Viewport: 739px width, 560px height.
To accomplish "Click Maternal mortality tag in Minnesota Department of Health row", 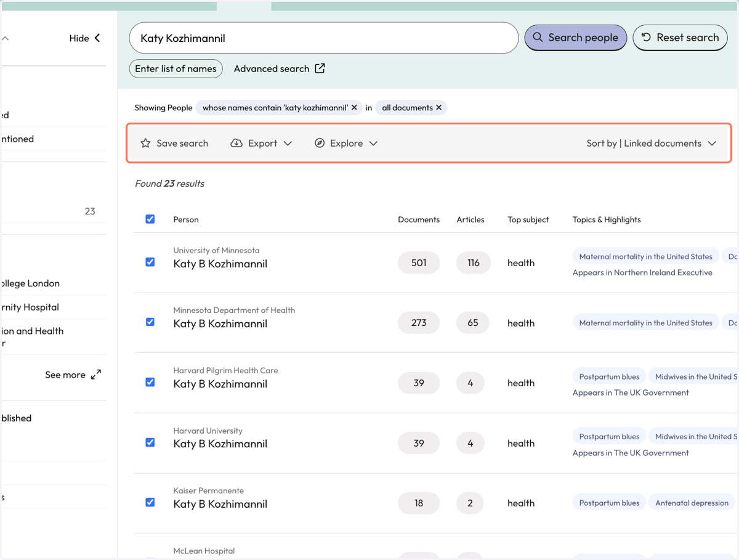I will pos(646,323).
